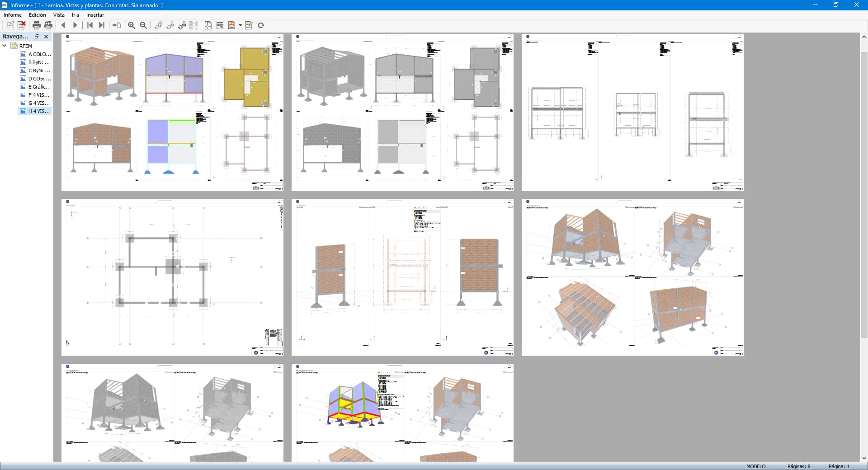Select the 'B ByN: ...' navigator entry

click(x=35, y=62)
